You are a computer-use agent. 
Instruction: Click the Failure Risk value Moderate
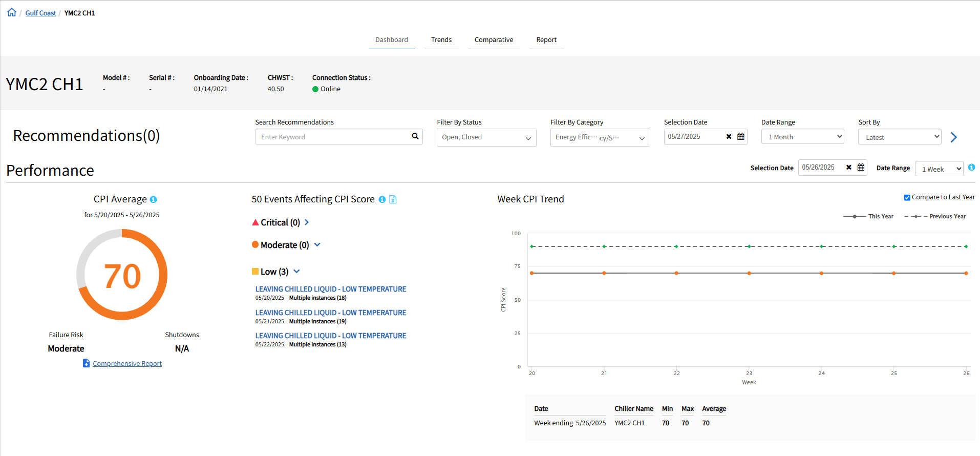66,348
